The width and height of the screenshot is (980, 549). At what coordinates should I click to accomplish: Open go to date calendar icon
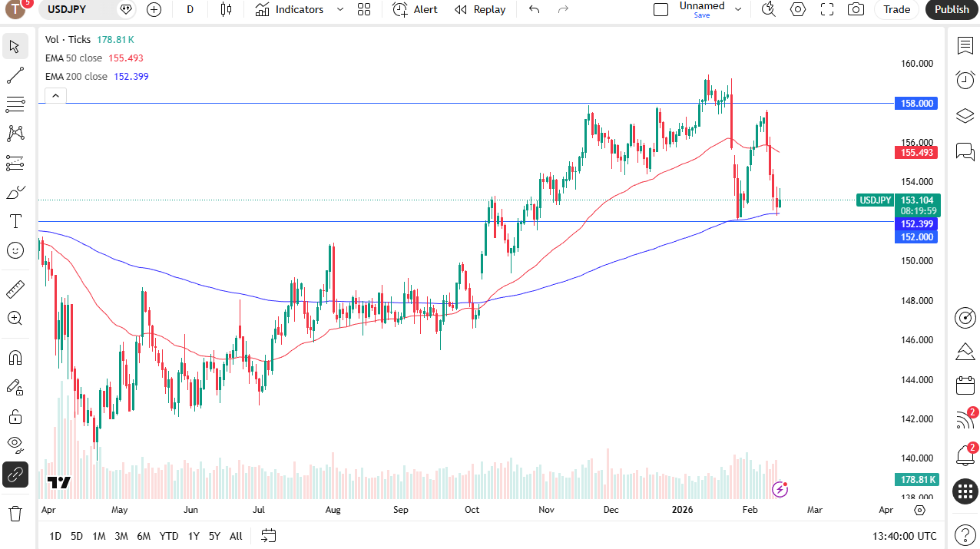269,535
